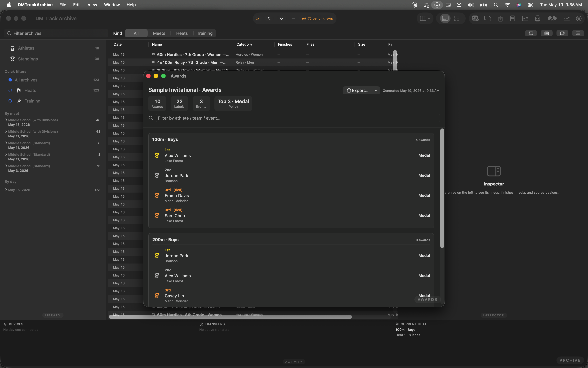Open the athletes badge toolbar icon
The height and width of the screenshot is (368, 588).
pyautogui.click(x=537, y=19)
